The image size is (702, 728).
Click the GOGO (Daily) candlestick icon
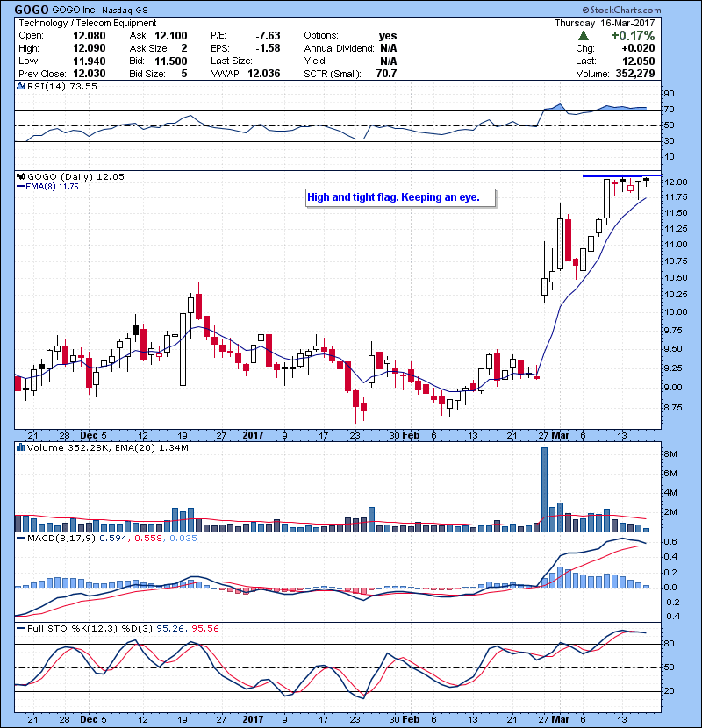[20, 176]
